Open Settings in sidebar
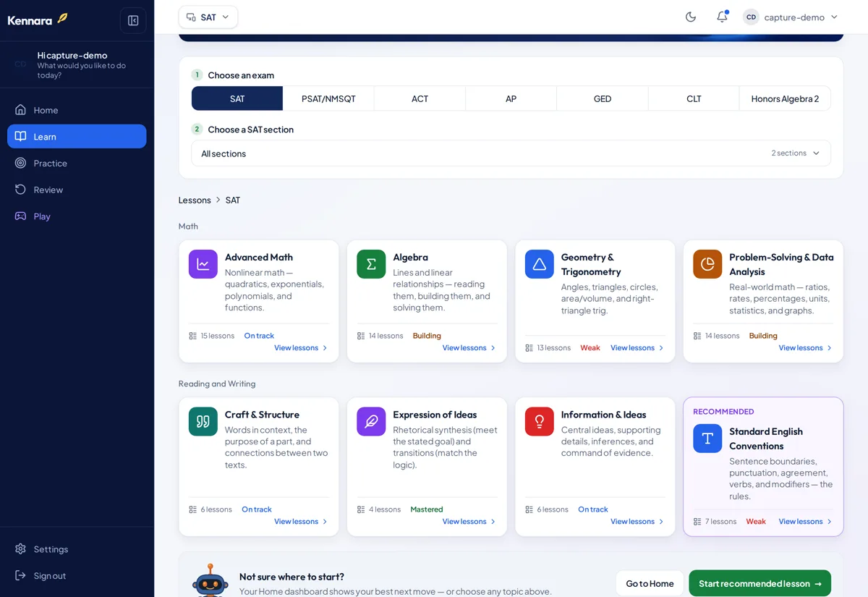 77,549
